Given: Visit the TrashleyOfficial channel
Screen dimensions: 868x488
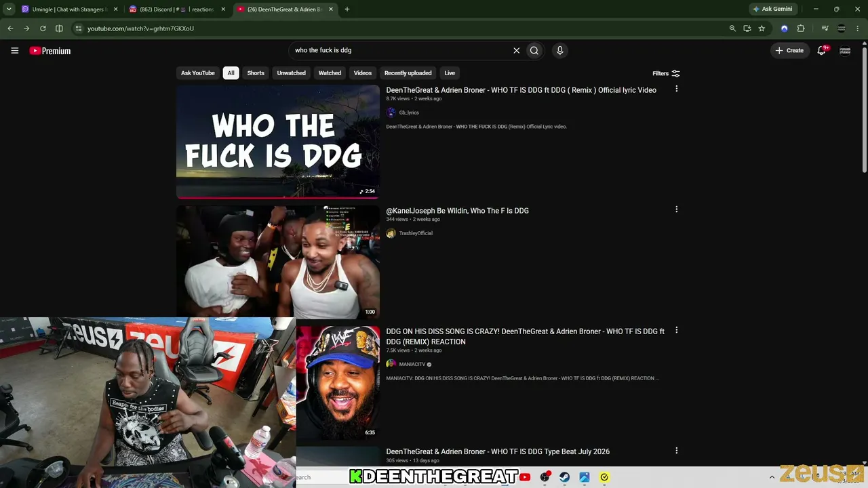Looking at the screenshot, I should (x=416, y=233).
